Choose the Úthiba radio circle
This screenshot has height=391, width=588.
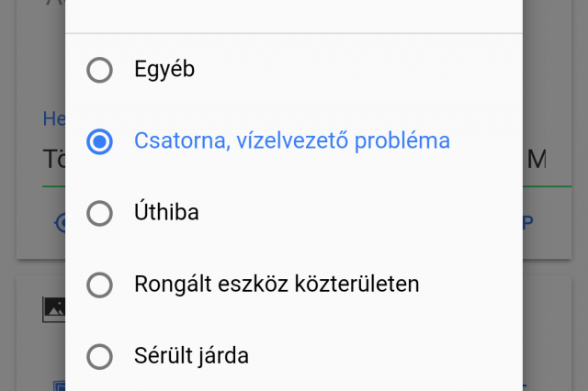click(x=99, y=213)
